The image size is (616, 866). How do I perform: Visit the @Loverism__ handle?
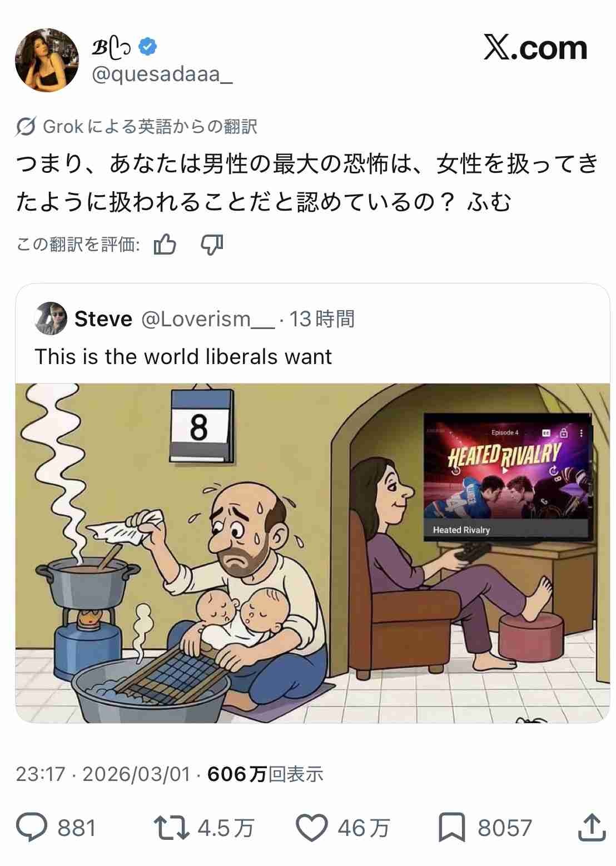(x=208, y=319)
